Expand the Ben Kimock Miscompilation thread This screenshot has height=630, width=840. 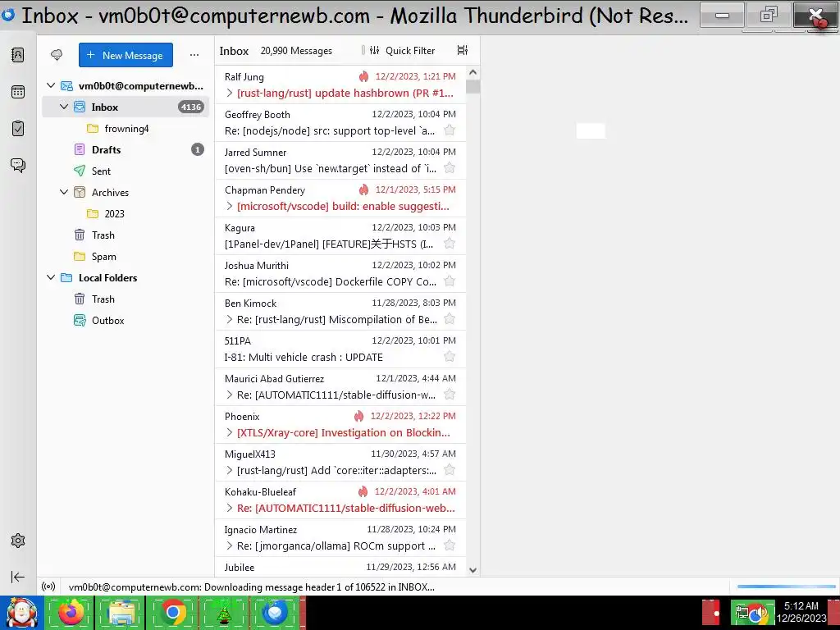(230, 319)
